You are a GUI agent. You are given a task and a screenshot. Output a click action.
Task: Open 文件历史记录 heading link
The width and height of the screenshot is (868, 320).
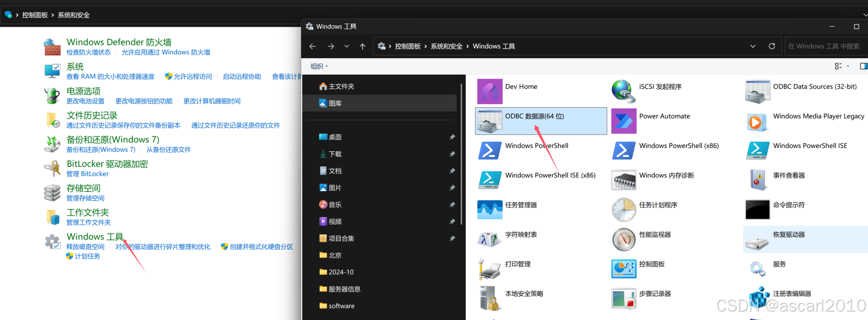coord(92,116)
